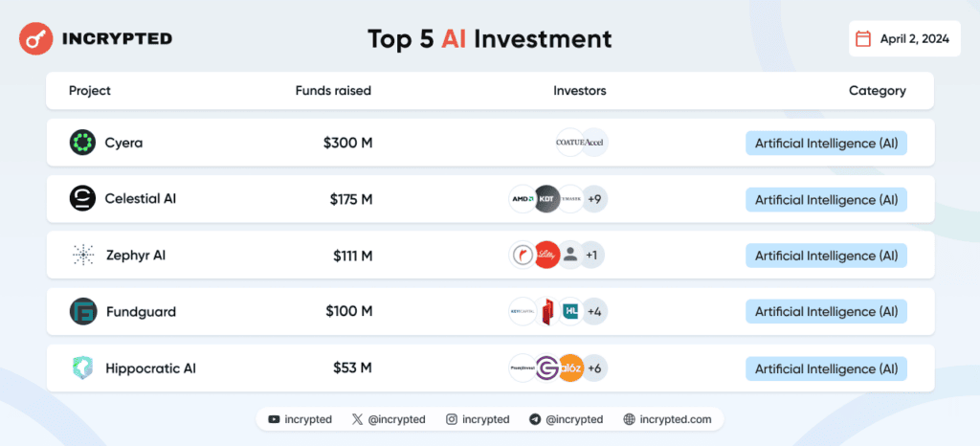980x446 pixels.
Task: Open the incrypted.com website link
Action: pyautogui.click(x=667, y=419)
